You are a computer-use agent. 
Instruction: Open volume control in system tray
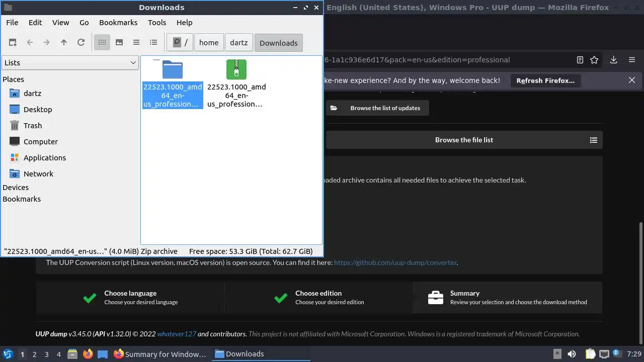(x=572, y=354)
